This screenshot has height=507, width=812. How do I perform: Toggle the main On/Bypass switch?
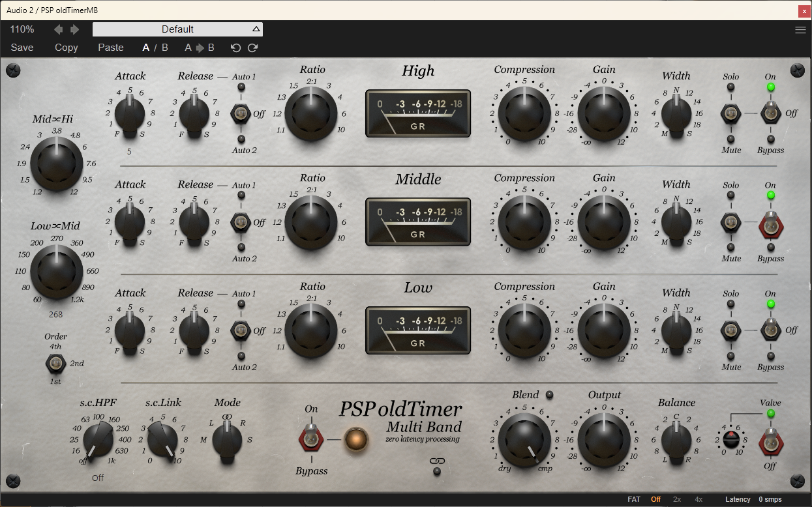(x=311, y=438)
